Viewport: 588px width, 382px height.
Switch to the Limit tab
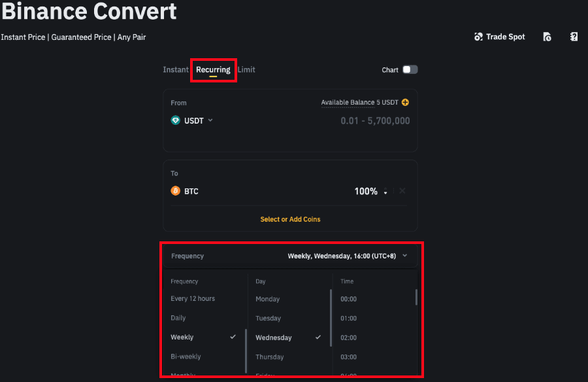coord(246,70)
